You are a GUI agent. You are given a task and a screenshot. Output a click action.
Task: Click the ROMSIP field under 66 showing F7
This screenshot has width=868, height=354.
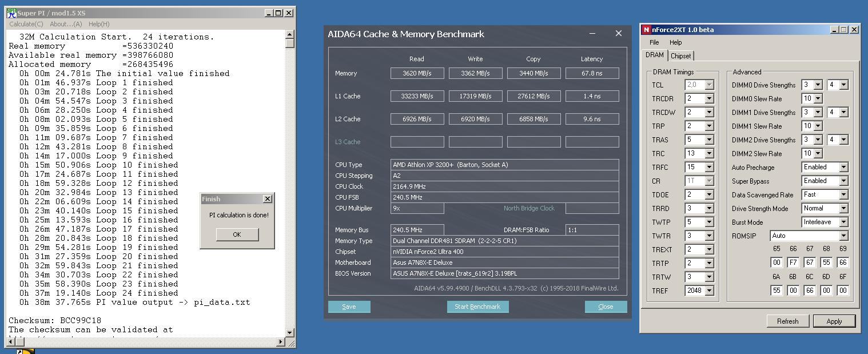(x=793, y=262)
